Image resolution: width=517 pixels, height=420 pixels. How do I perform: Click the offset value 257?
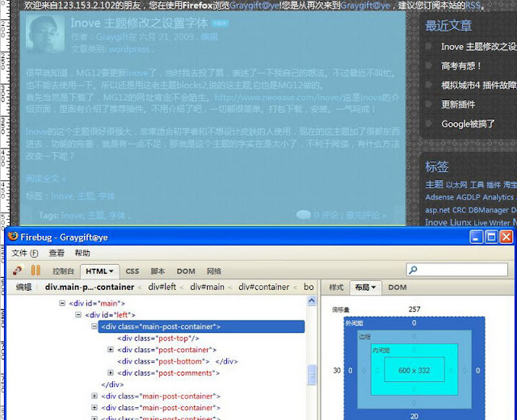(414, 309)
